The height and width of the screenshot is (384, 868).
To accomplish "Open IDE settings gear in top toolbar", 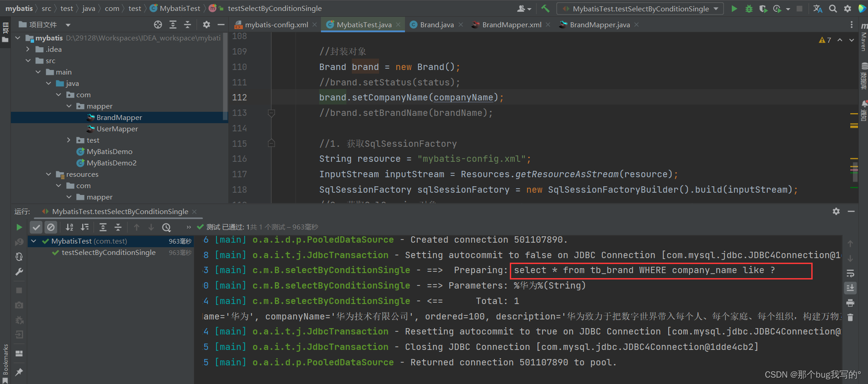I will (847, 9).
